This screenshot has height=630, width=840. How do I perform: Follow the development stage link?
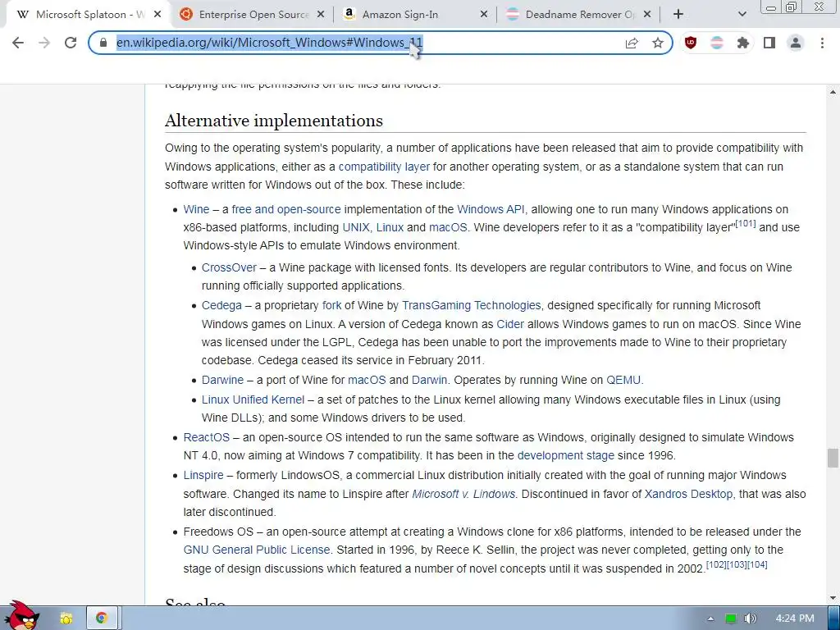tap(566, 456)
